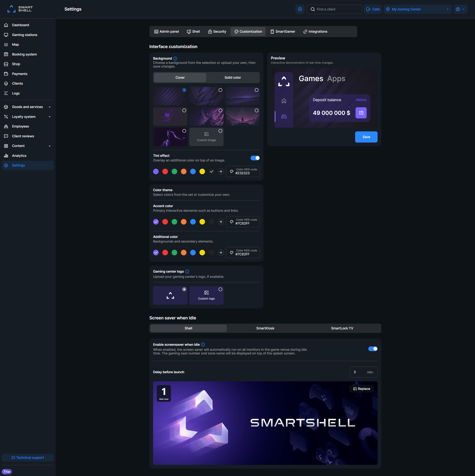Add a custom Tint effect color with plus

pyautogui.click(x=221, y=171)
